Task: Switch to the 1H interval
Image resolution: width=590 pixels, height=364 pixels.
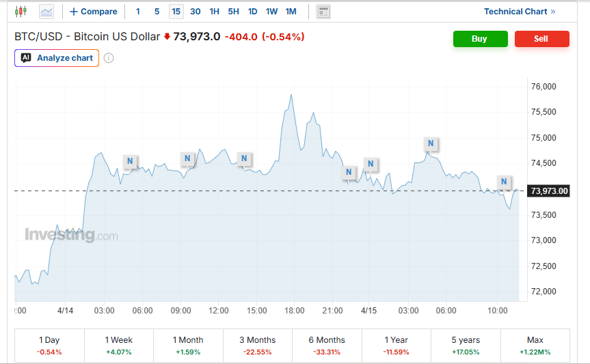Action: (215, 12)
